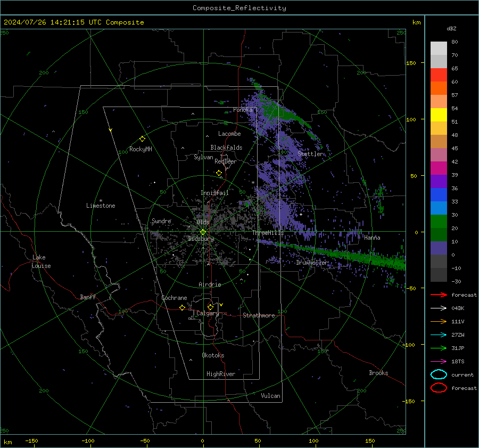The height and width of the screenshot is (448, 479).
Task: Click the 20 dBZ green swatch
Action: pyautogui.click(x=439, y=222)
